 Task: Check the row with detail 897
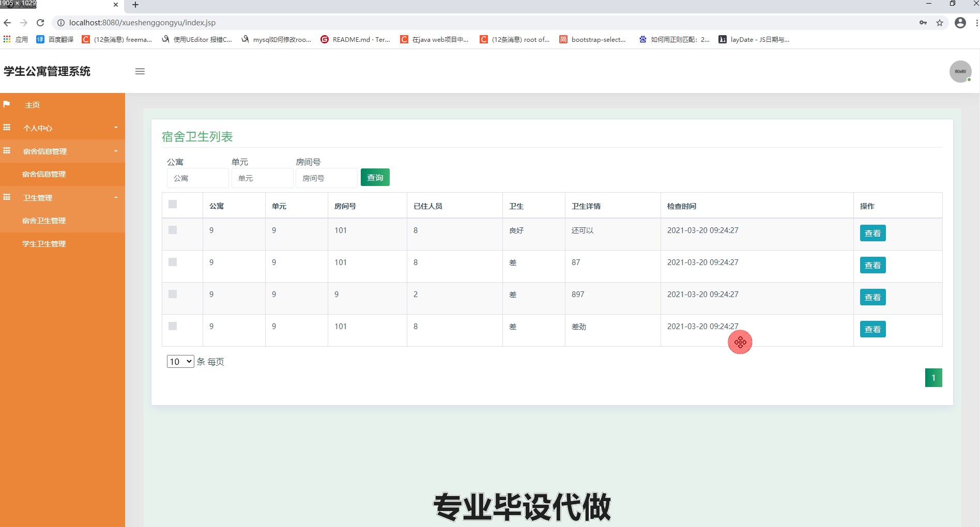[x=173, y=294]
